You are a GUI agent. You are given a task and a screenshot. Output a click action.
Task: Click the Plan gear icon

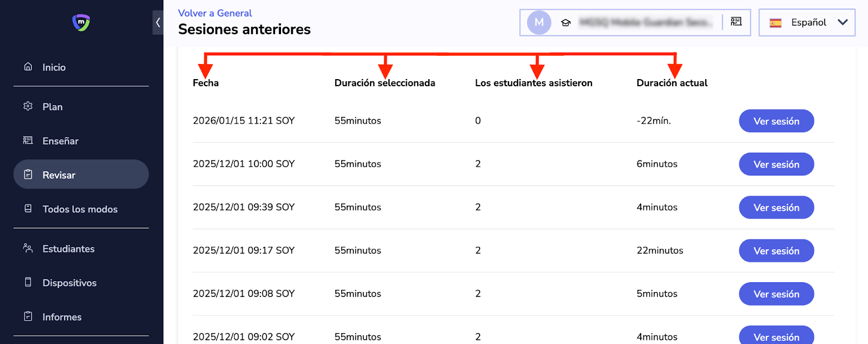pos(28,106)
